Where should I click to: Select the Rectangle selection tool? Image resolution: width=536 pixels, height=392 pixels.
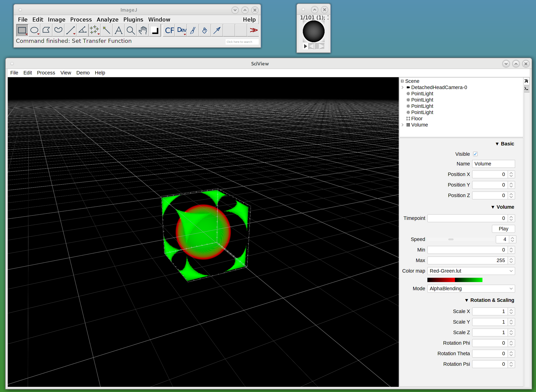pyautogui.click(x=22, y=30)
